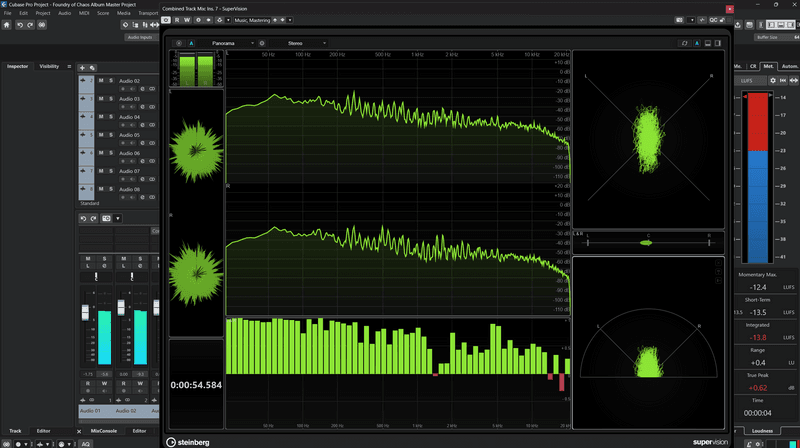
Task: Toggle the blue A button in SuperVision
Action: [191, 43]
